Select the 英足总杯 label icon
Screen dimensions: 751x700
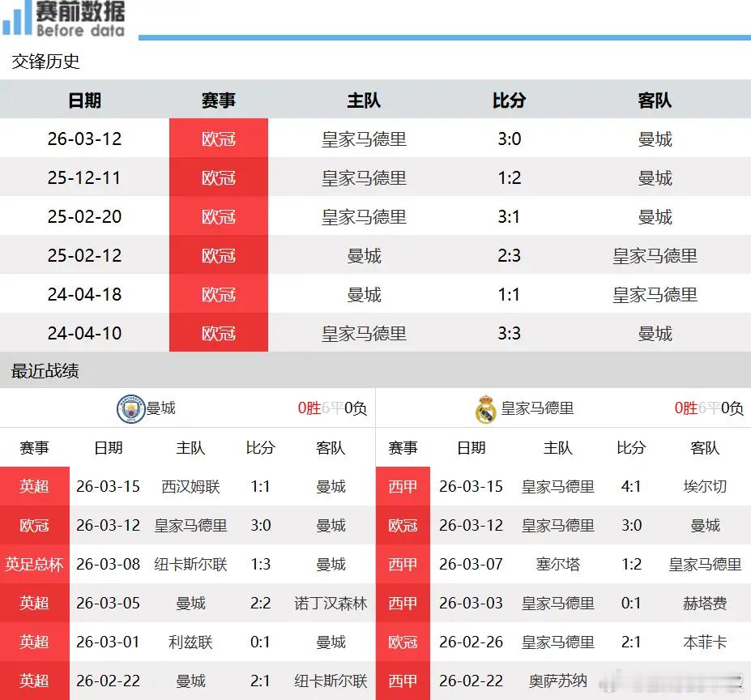(x=34, y=565)
